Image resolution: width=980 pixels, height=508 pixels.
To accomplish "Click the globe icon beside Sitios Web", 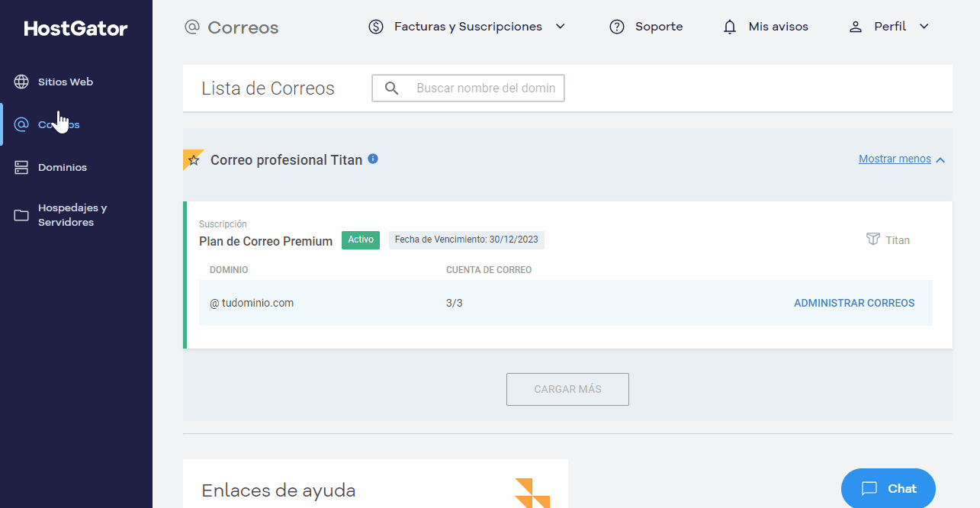I will click(x=21, y=82).
